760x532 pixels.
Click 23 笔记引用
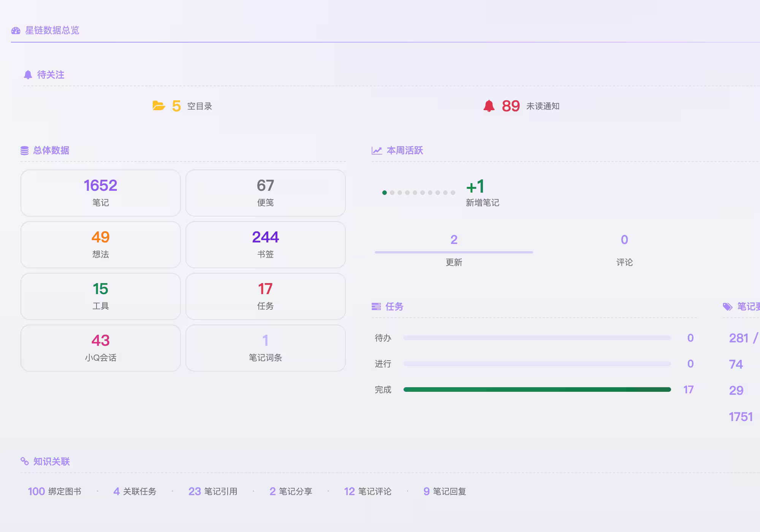pos(213,491)
